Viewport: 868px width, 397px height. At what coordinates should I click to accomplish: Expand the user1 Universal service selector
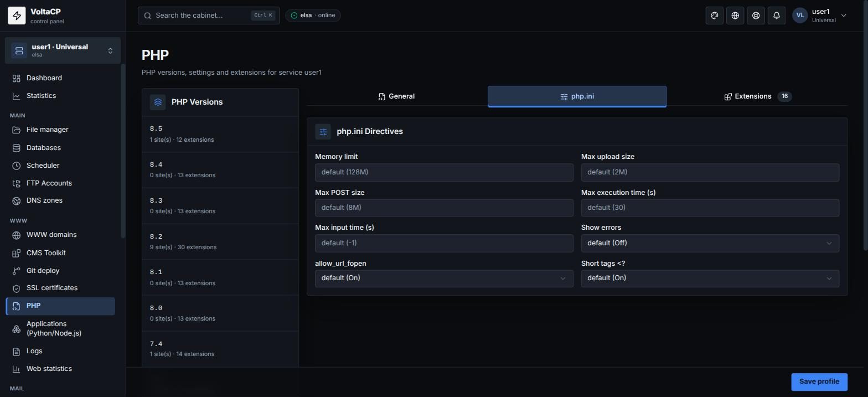tap(63, 50)
